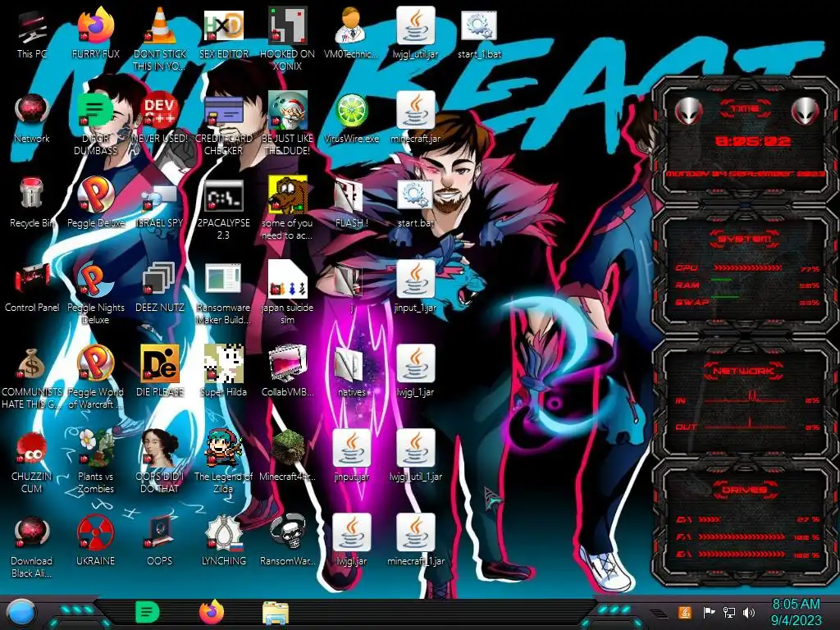Open the natives folder
Viewport: 840px width, 630px height.
351,372
